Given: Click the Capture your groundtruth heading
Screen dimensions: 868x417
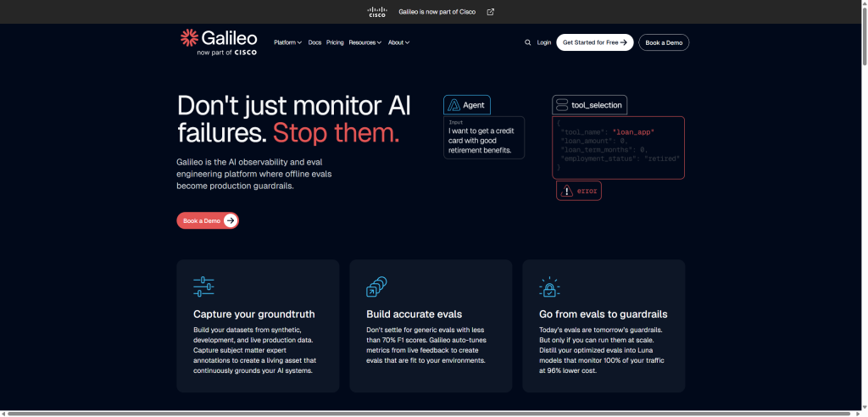Looking at the screenshot, I should [254, 314].
